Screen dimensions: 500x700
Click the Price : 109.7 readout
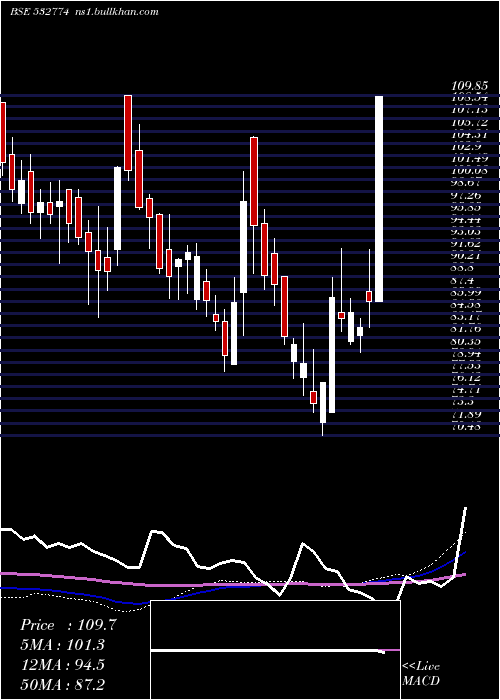click(68, 625)
